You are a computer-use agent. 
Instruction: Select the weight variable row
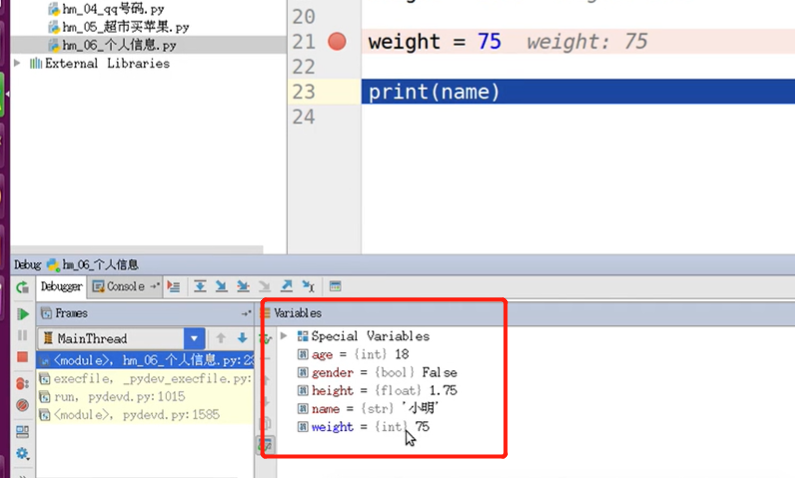[x=363, y=427]
